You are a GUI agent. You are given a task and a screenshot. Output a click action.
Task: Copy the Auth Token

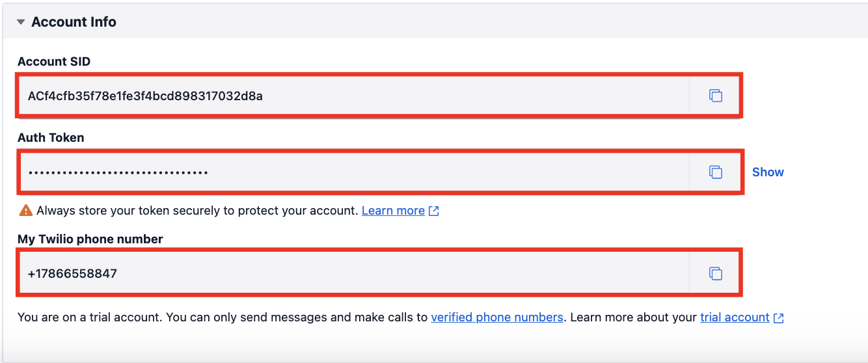715,172
